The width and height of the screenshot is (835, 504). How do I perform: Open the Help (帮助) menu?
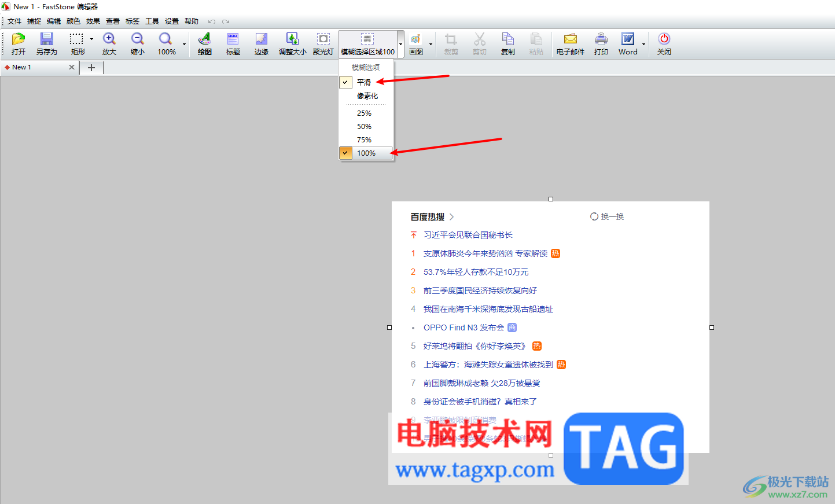pyautogui.click(x=192, y=21)
